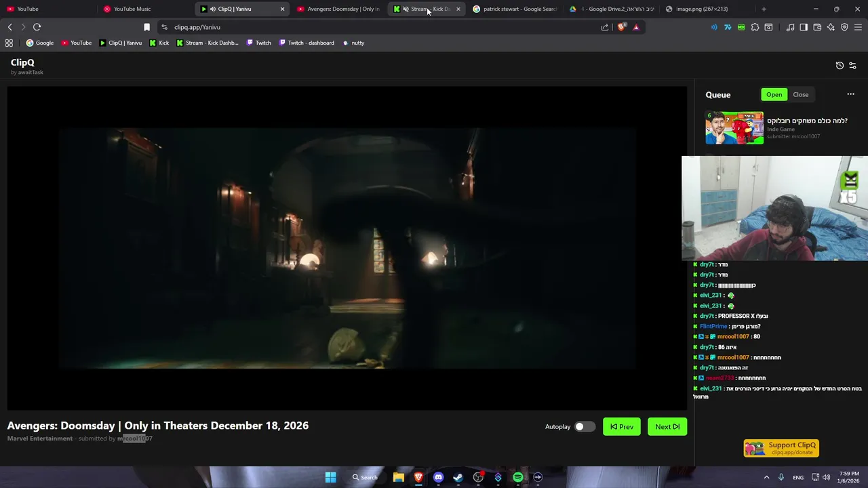
Task: Click Brave Shields lion icon
Action: coord(621,27)
